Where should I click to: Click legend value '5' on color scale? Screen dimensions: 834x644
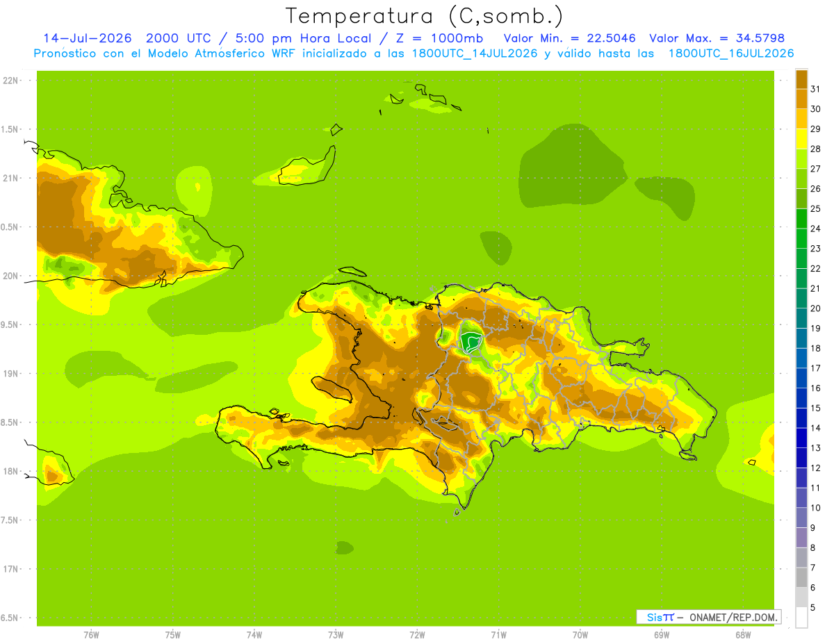[813, 608]
